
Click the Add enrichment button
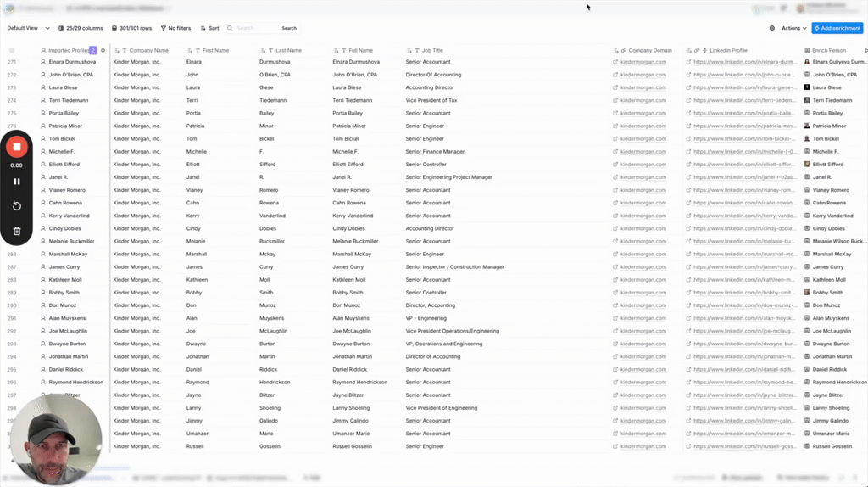(x=837, y=28)
